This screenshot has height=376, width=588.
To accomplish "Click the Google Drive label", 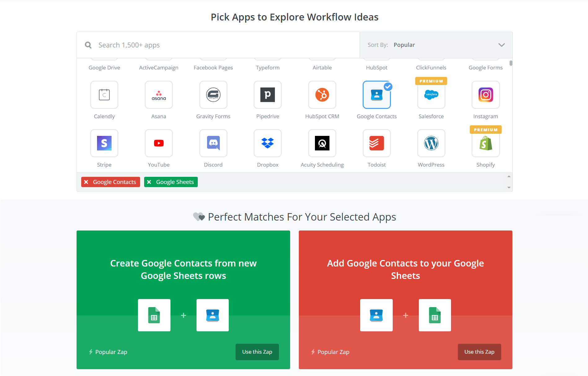I will tap(104, 68).
